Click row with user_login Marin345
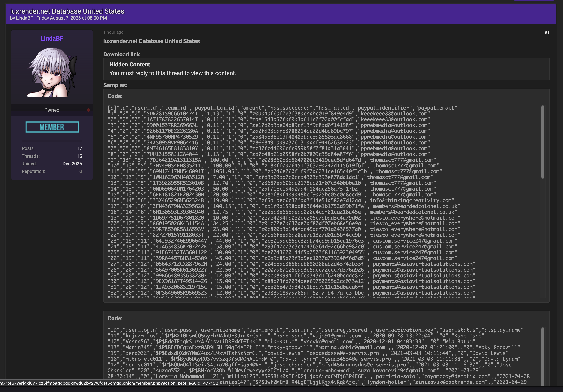 click(x=314, y=347)
